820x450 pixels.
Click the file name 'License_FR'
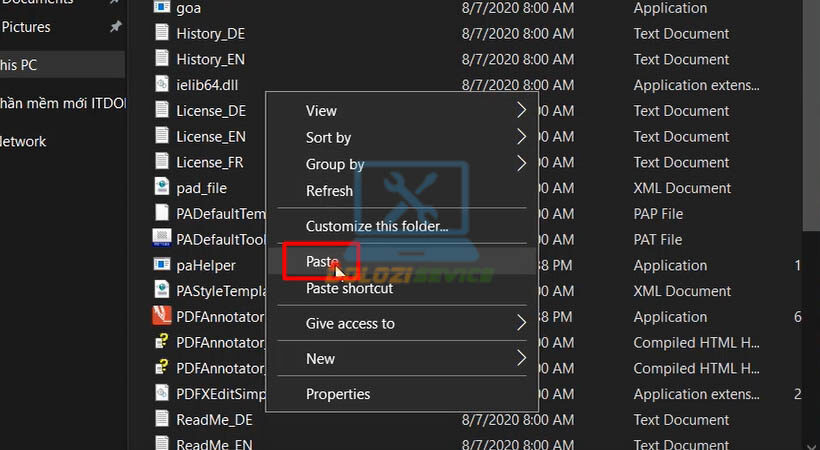pos(210,162)
